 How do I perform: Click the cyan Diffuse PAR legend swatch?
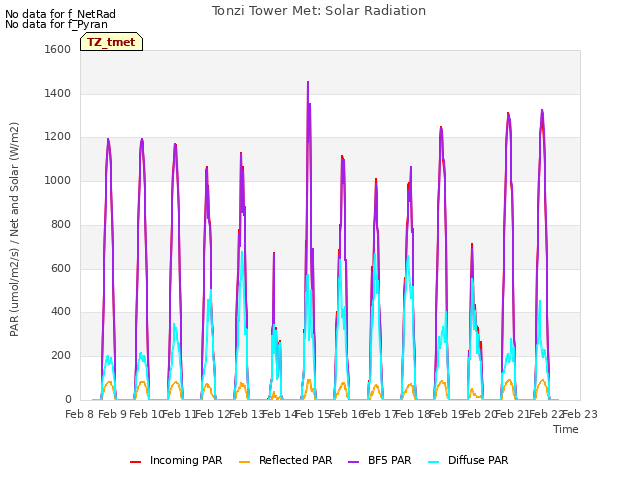434,462
